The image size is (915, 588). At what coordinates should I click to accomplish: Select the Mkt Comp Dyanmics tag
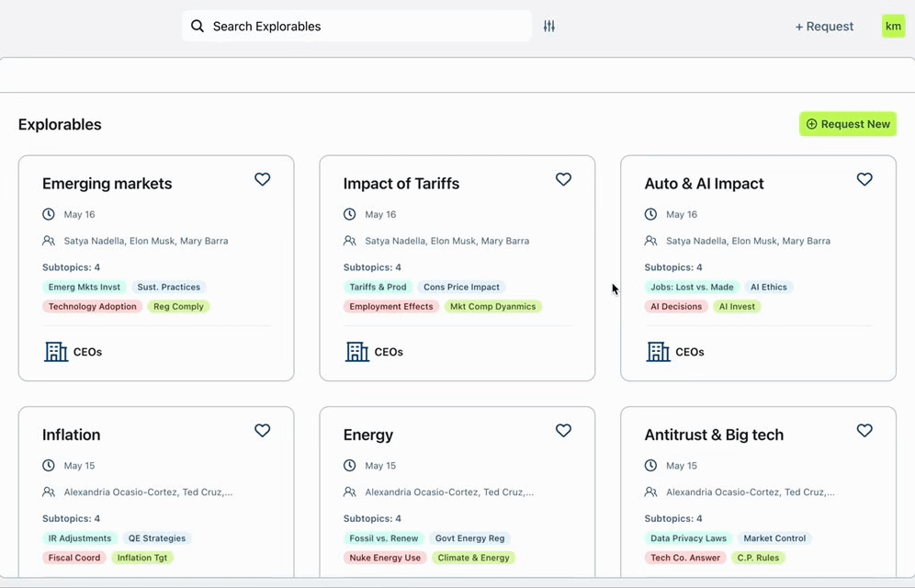pos(493,306)
